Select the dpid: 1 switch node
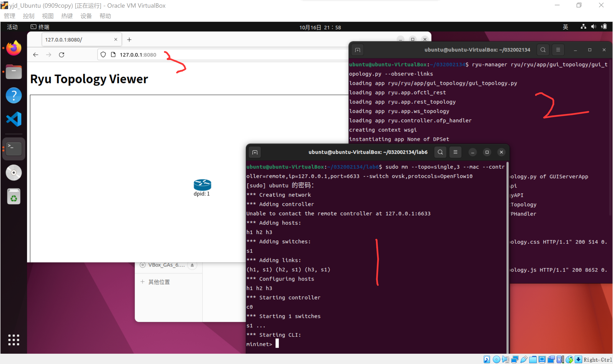 tap(202, 188)
